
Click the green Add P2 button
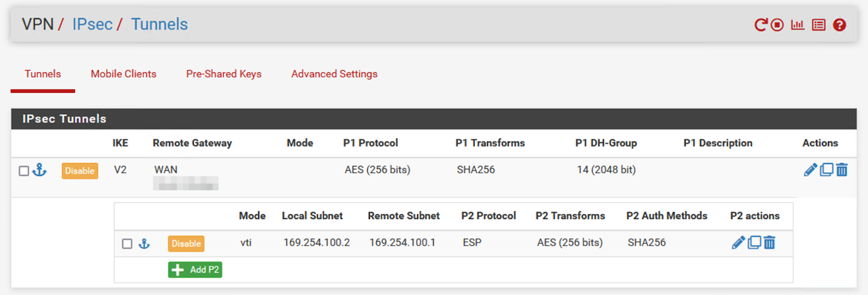point(195,270)
